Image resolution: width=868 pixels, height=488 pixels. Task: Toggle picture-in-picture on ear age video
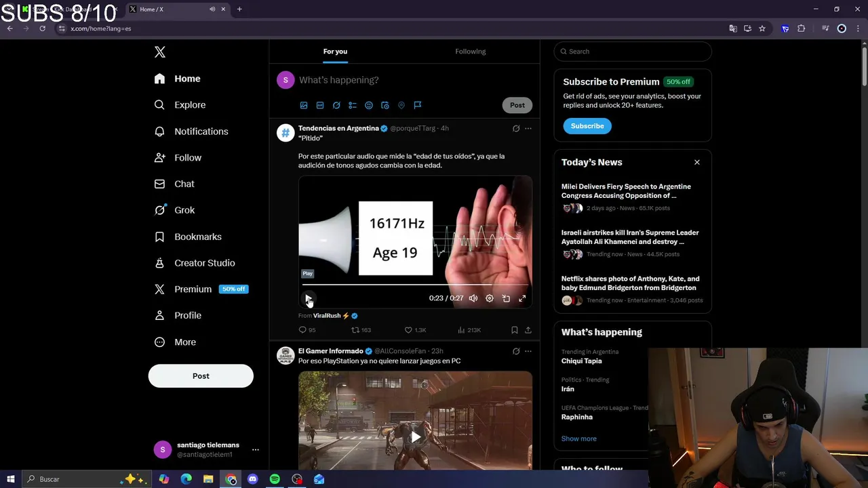pos(506,298)
